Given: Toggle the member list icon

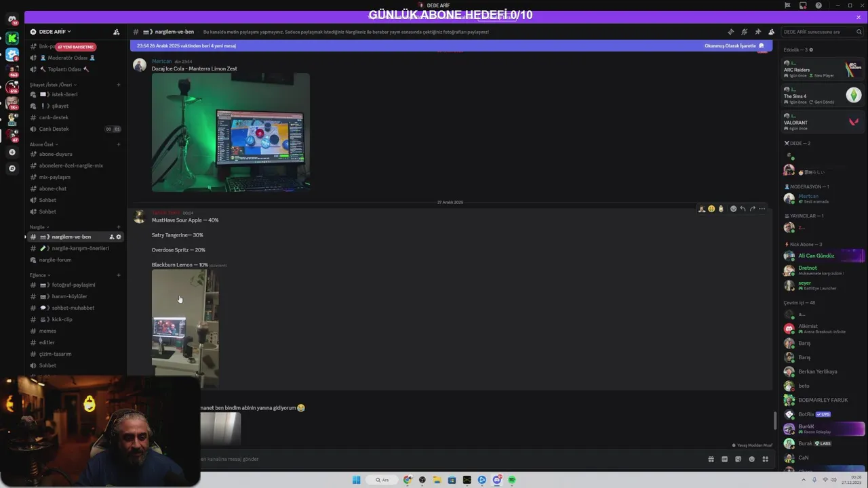Looking at the screenshot, I should 771,32.
